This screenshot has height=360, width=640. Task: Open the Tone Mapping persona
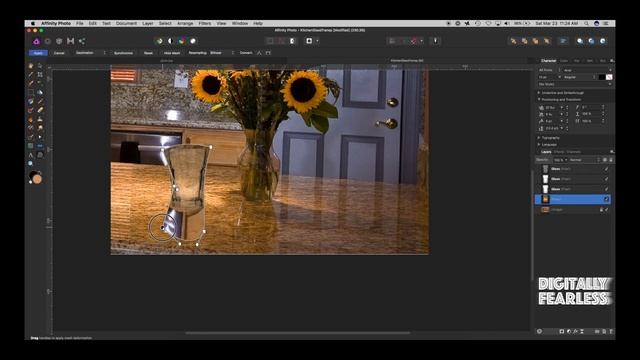pos(71,41)
